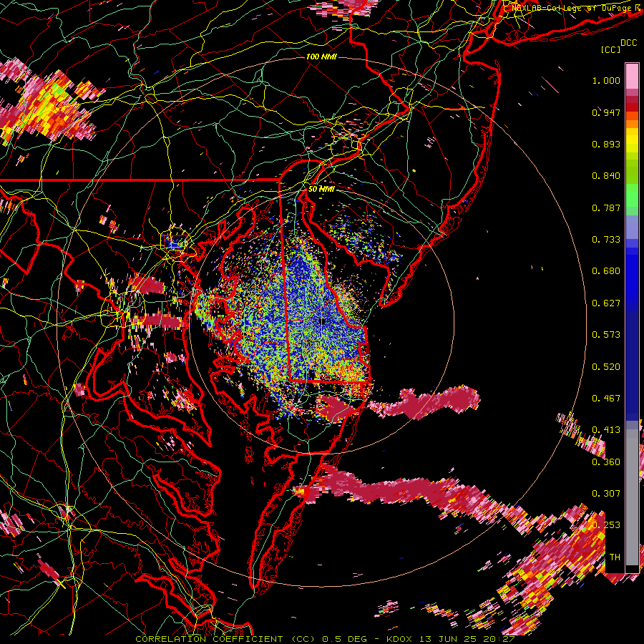Click the 0.680 color scale value

click(x=606, y=271)
